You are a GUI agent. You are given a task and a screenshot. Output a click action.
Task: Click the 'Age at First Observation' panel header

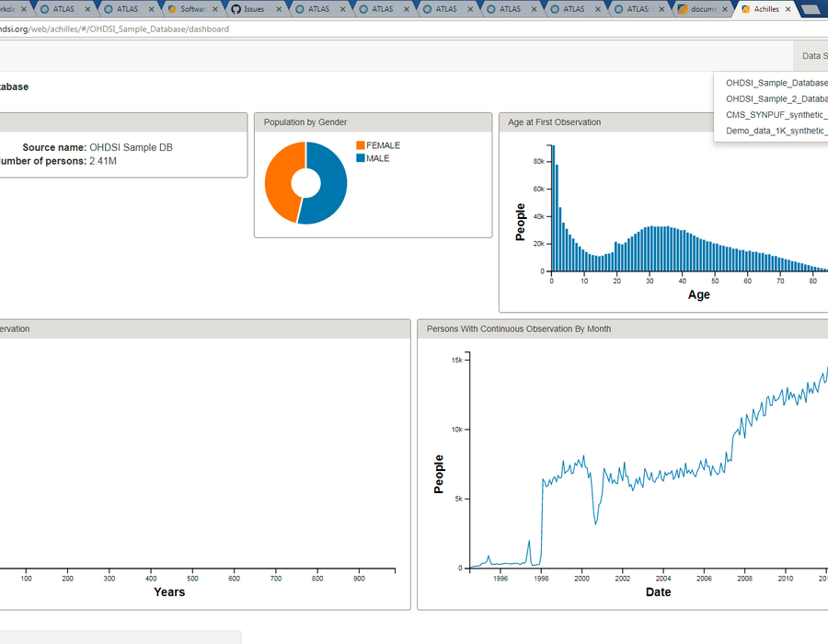[x=663, y=122]
